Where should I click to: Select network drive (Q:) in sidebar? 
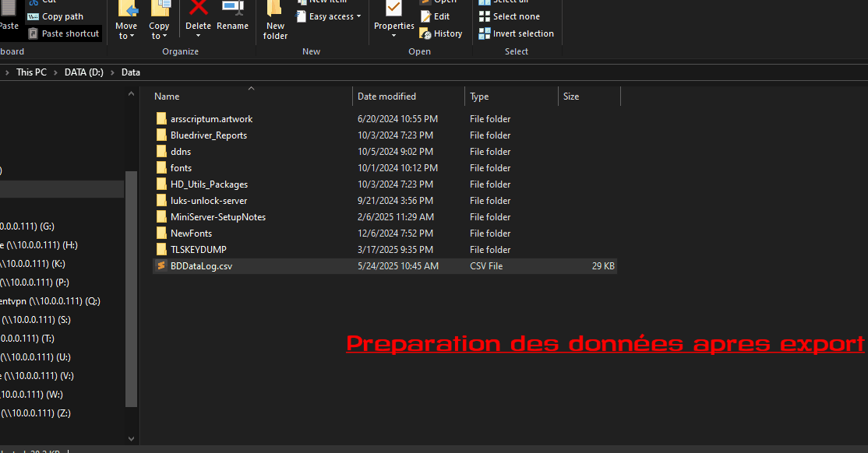pyautogui.click(x=51, y=301)
